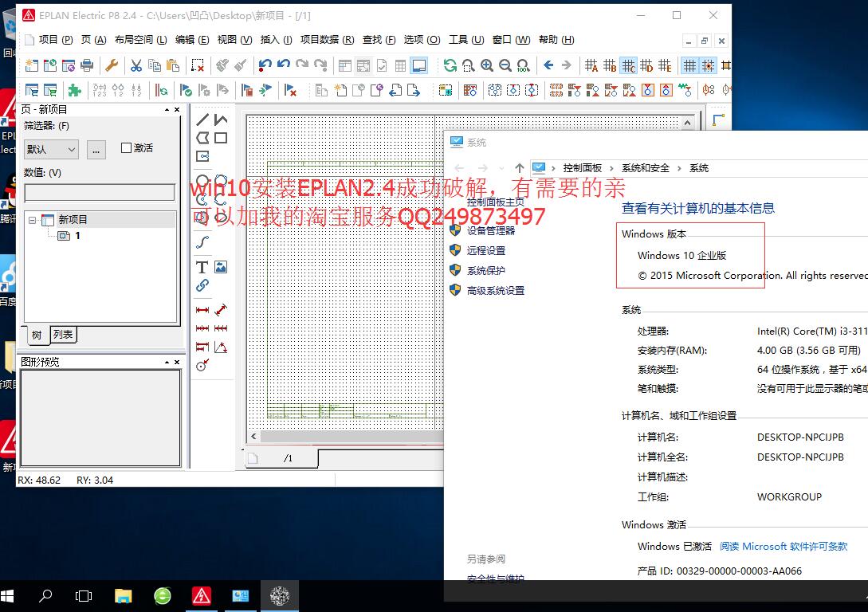Open Windows Start menu
868x612 pixels.
[x=8, y=596]
